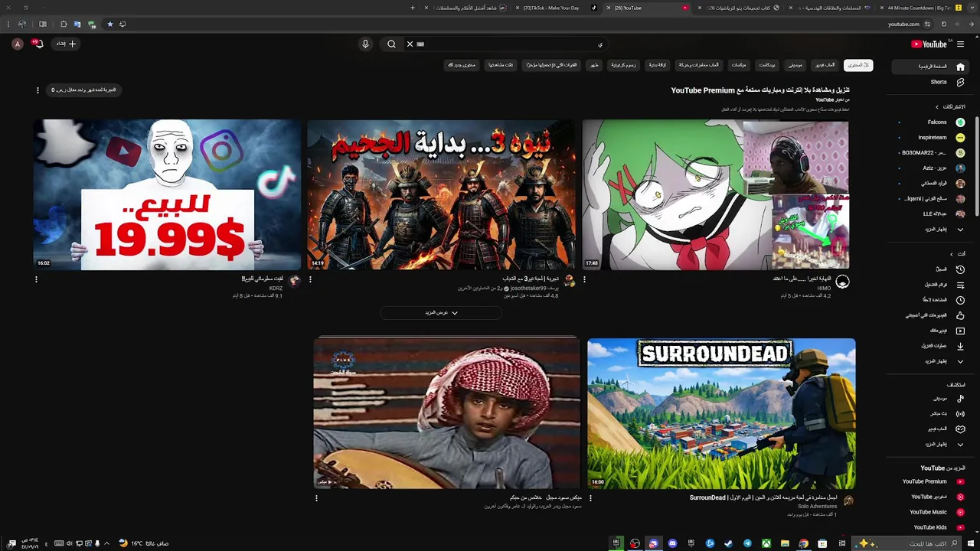Open options menu for anime video

click(584, 279)
